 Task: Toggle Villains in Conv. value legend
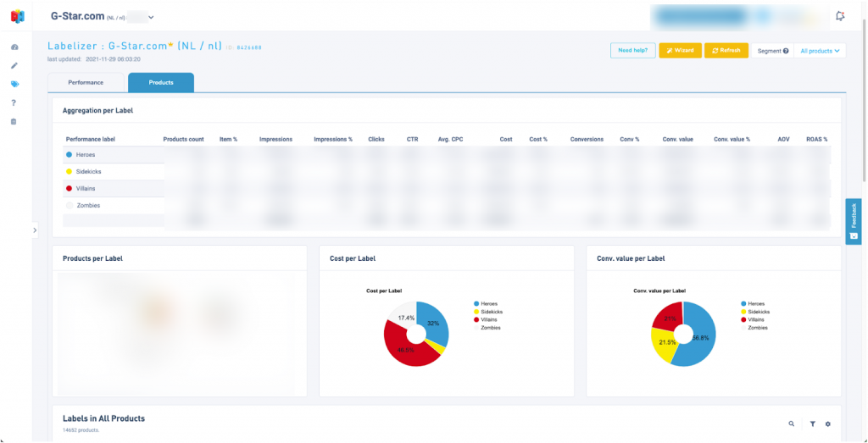click(x=754, y=319)
